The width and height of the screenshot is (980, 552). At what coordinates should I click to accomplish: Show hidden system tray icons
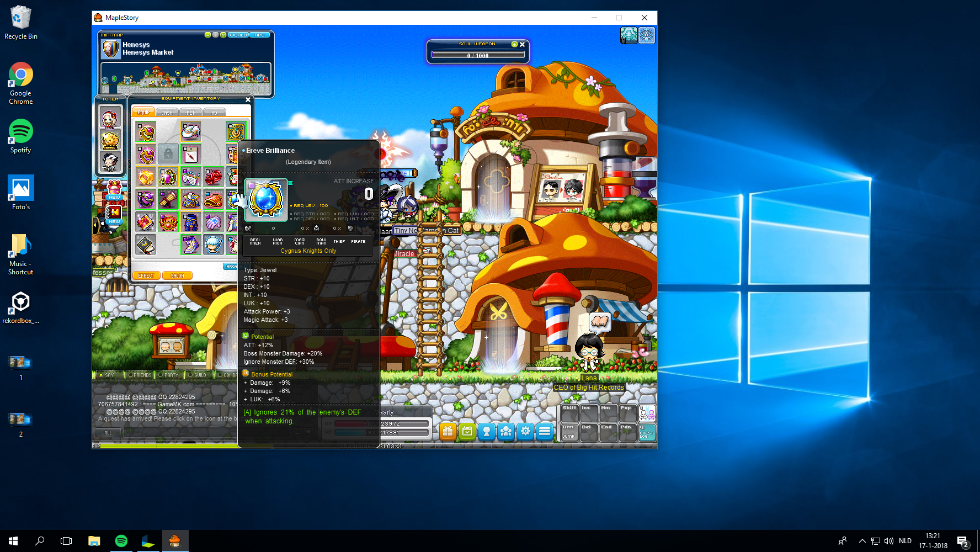862,541
